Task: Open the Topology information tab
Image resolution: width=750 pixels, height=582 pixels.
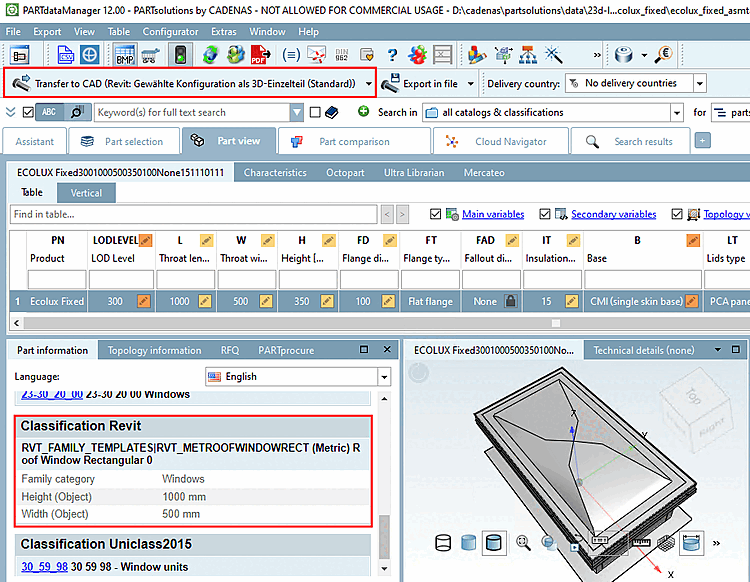Action: coord(154,350)
